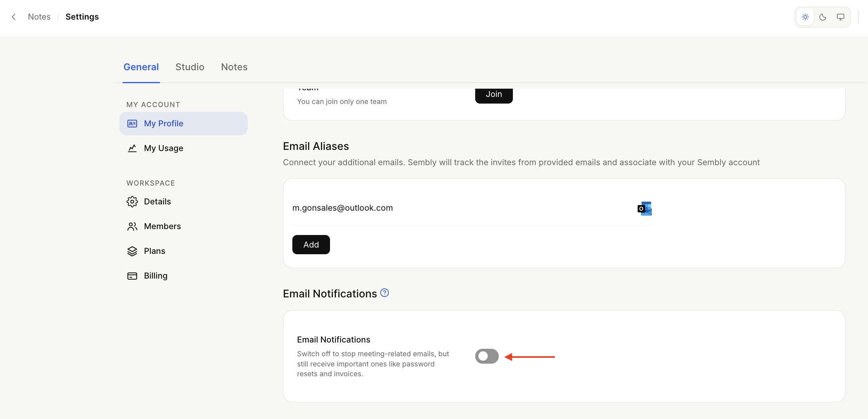Click the Email Aliases heading
This screenshot has width=868, height=419.
pyautogui.click(x=316, y=146)
